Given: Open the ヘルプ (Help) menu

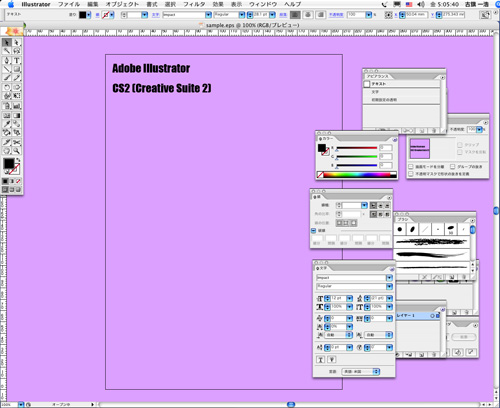Looking at the screenshot, I should click(292, 4).
